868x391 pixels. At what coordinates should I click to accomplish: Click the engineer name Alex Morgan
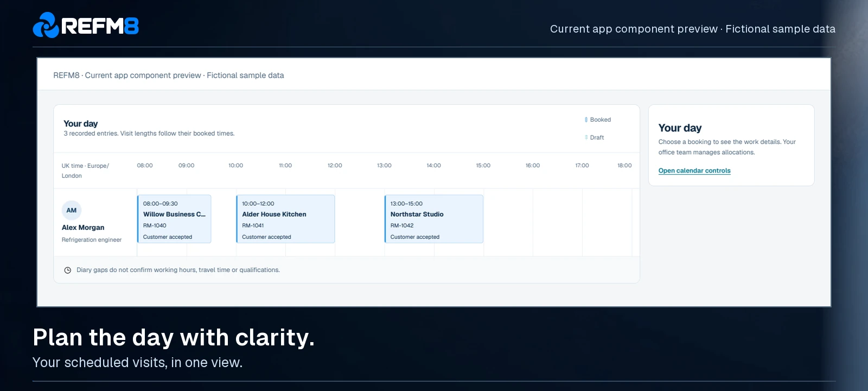83,228
